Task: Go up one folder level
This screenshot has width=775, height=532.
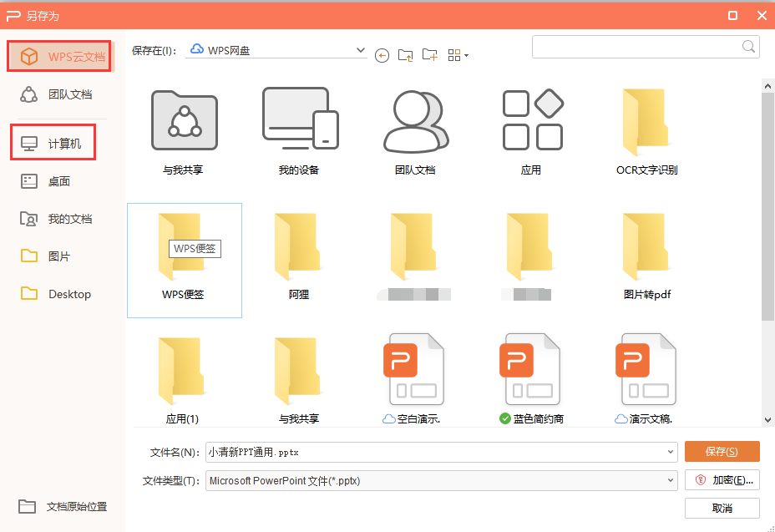Action: tap(405, 55)
